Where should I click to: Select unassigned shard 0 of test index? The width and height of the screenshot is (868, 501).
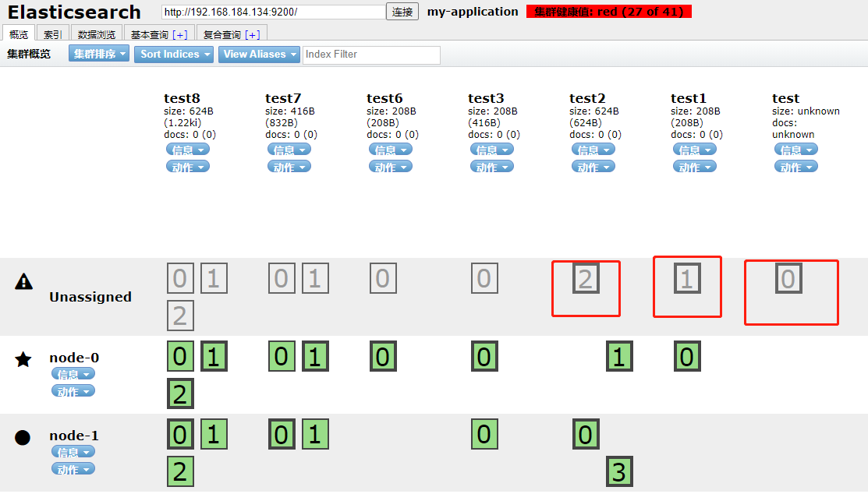click(788, 278)
